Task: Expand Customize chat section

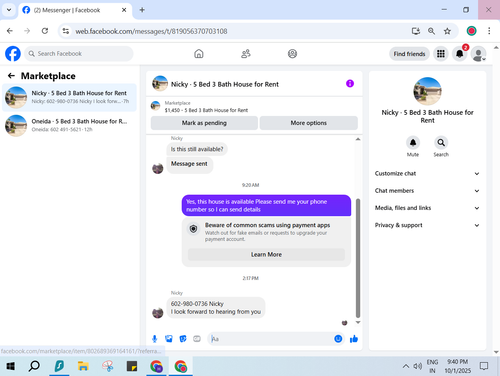Action: click(427, 173)
